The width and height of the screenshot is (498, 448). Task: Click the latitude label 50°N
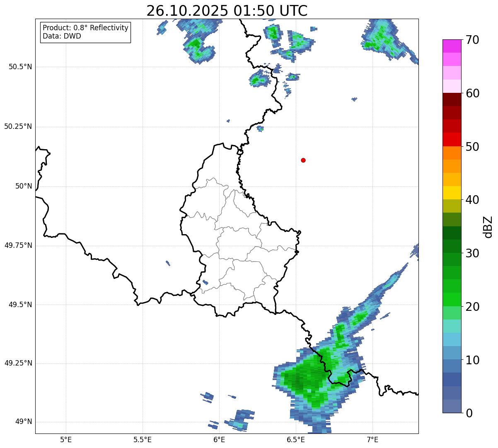click(x=24, y=186)
